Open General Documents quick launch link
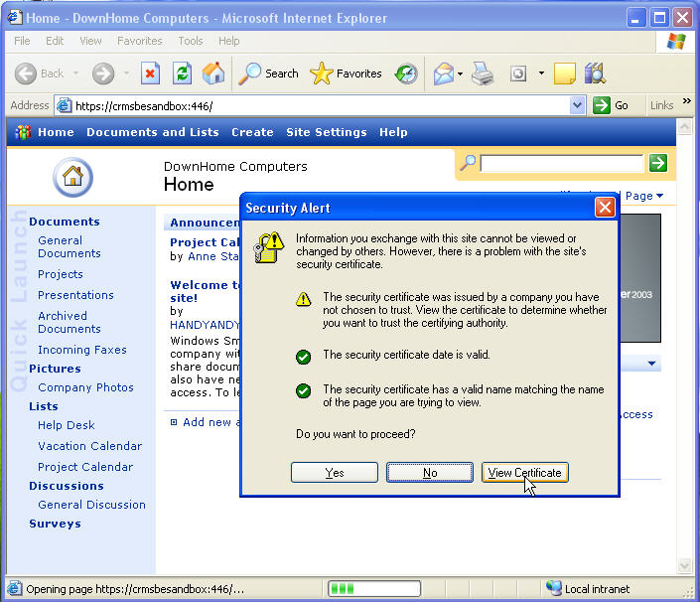 coord(70,247)
